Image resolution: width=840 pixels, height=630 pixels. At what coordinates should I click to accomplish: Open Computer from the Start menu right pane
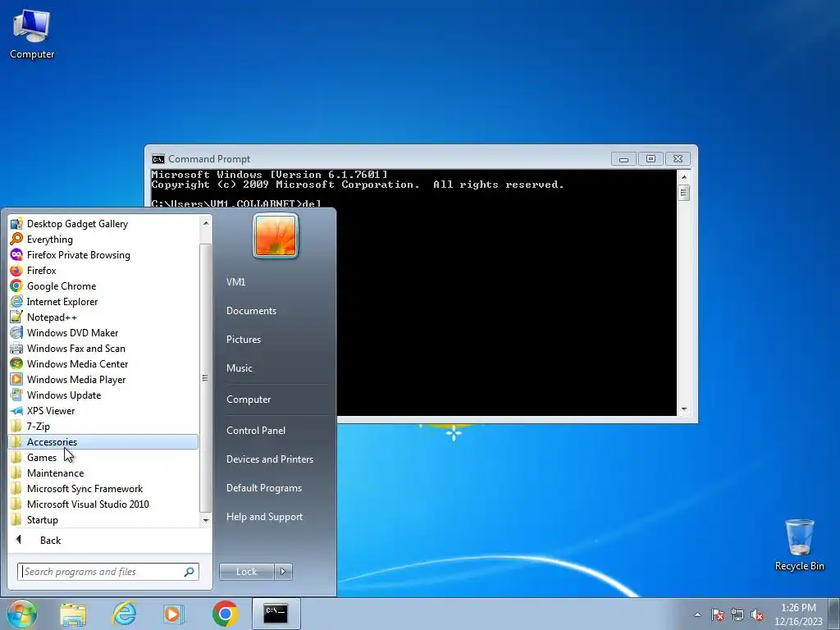(276, 399)
